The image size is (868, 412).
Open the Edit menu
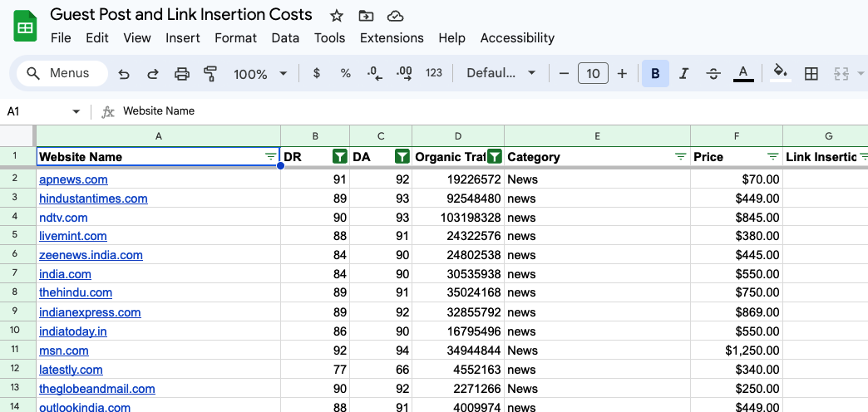click(97, 38)
